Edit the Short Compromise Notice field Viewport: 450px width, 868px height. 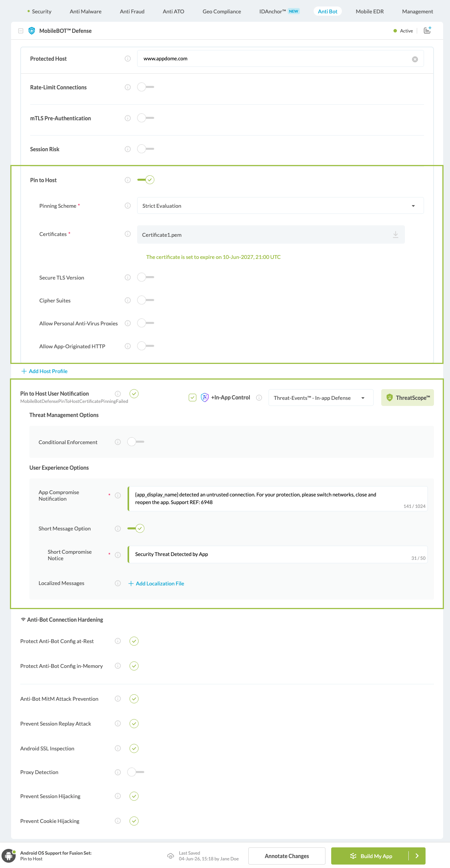coord(278,554)
